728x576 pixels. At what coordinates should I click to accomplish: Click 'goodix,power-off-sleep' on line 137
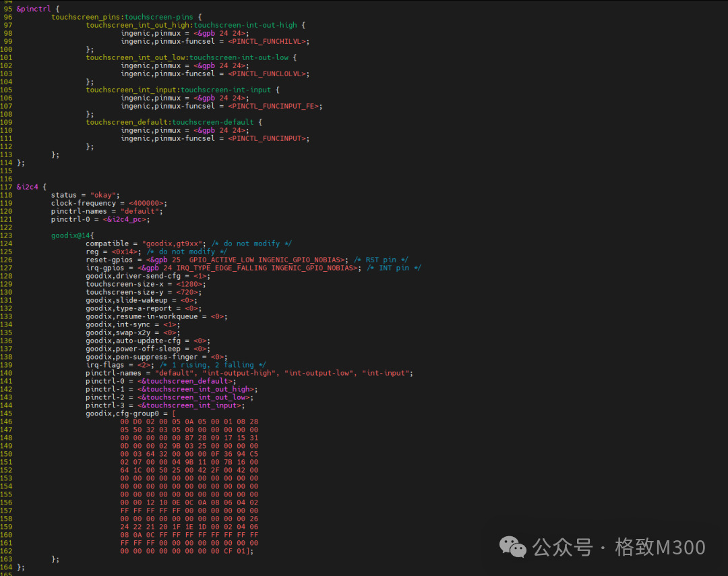(x=133, y=349)
